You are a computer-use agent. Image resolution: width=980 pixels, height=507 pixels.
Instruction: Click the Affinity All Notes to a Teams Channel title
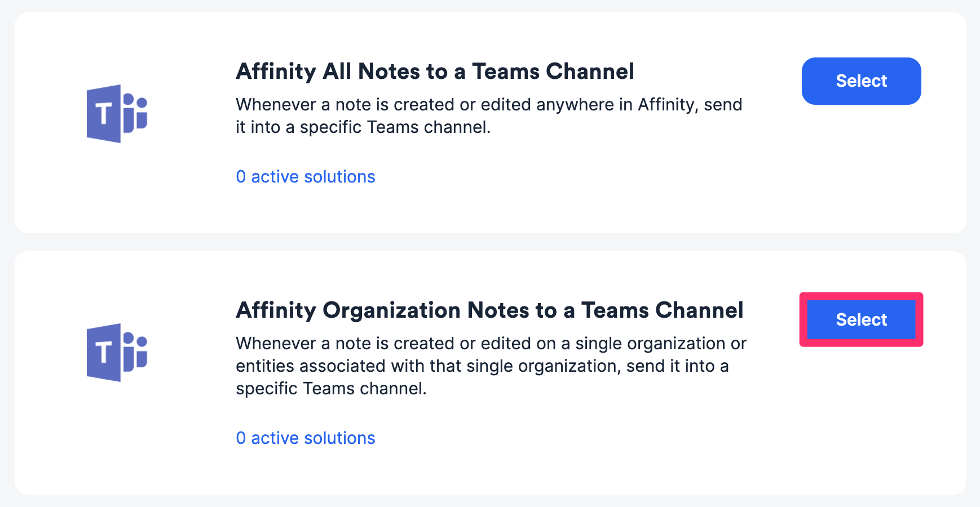tap(435, 72)
